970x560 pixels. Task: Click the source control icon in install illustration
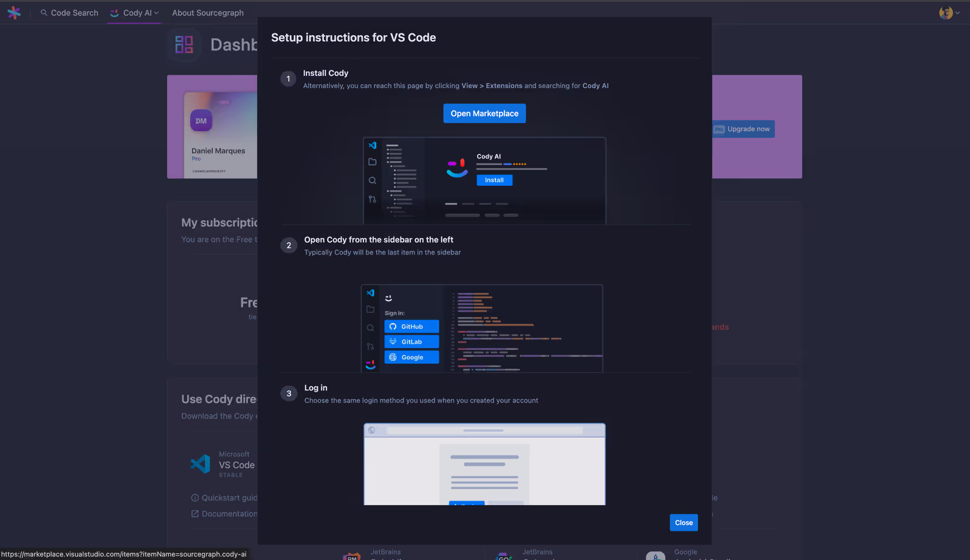point(373,199)
